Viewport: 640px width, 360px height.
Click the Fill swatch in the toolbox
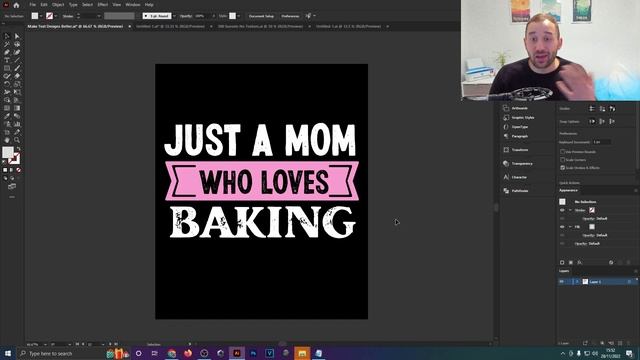click(x=7, y=152)
